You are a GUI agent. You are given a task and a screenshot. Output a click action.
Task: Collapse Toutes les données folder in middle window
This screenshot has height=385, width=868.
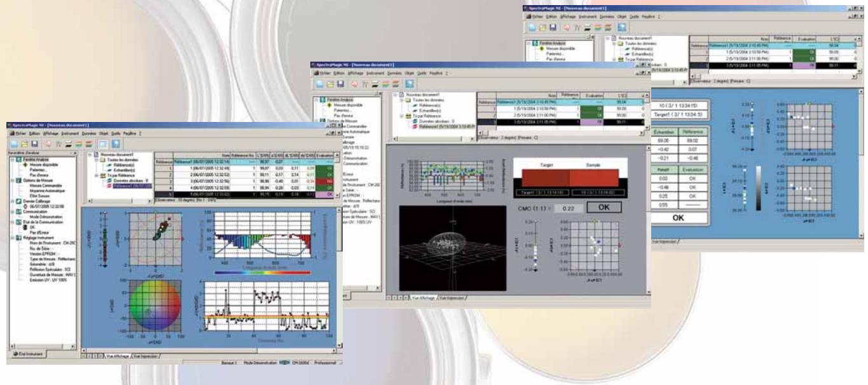pos(402,100)
